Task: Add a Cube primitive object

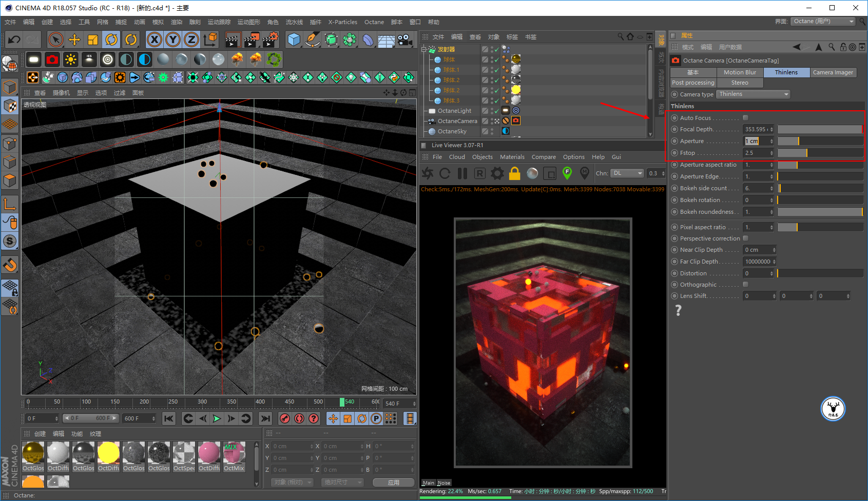Action: 294,39
